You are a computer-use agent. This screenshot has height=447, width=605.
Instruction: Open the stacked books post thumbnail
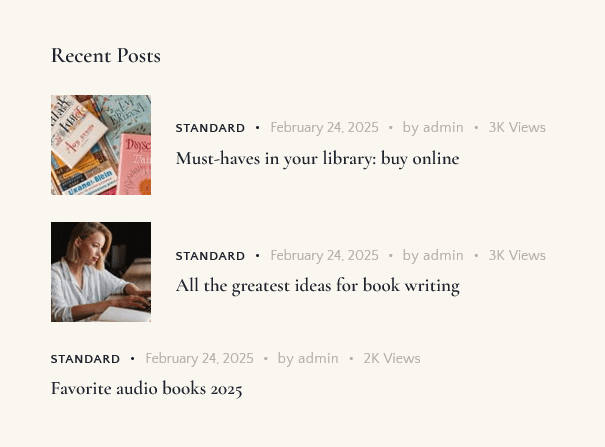(101, 145)
